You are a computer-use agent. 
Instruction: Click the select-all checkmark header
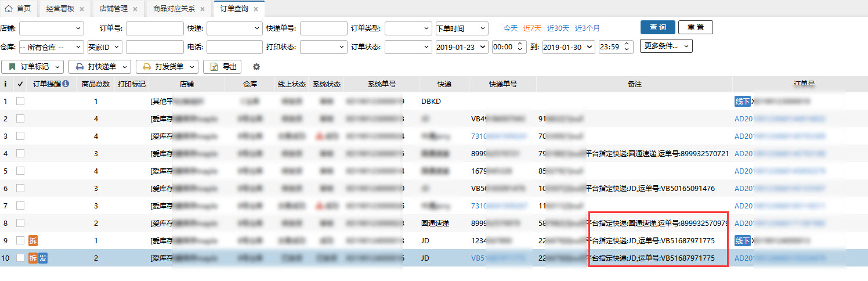[20, 84]
